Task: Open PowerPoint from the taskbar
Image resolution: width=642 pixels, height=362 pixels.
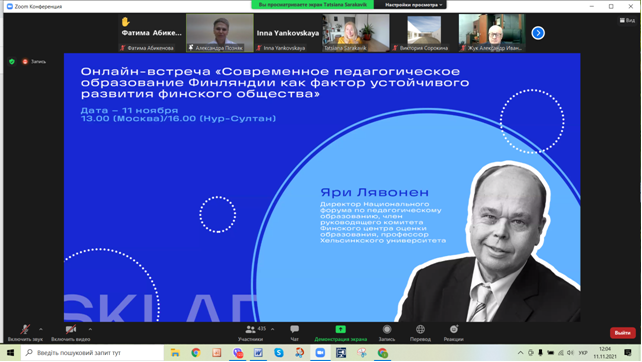Action: click(217, 353)
